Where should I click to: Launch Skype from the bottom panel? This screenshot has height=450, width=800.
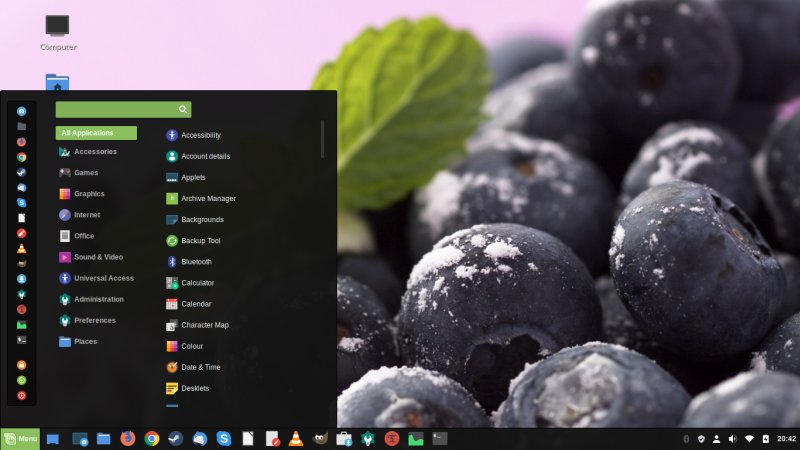pyautogui.click(x=223, y=439)
